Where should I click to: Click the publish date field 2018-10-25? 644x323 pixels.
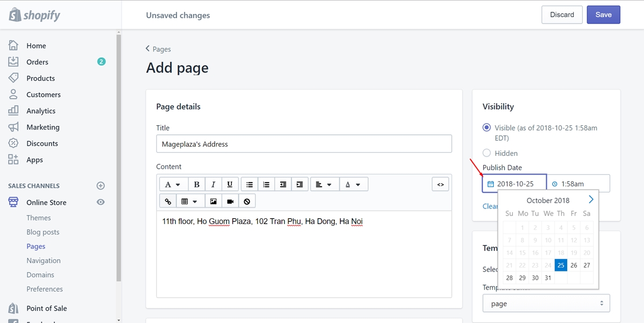pyautogui.click(x=514, y=183)
